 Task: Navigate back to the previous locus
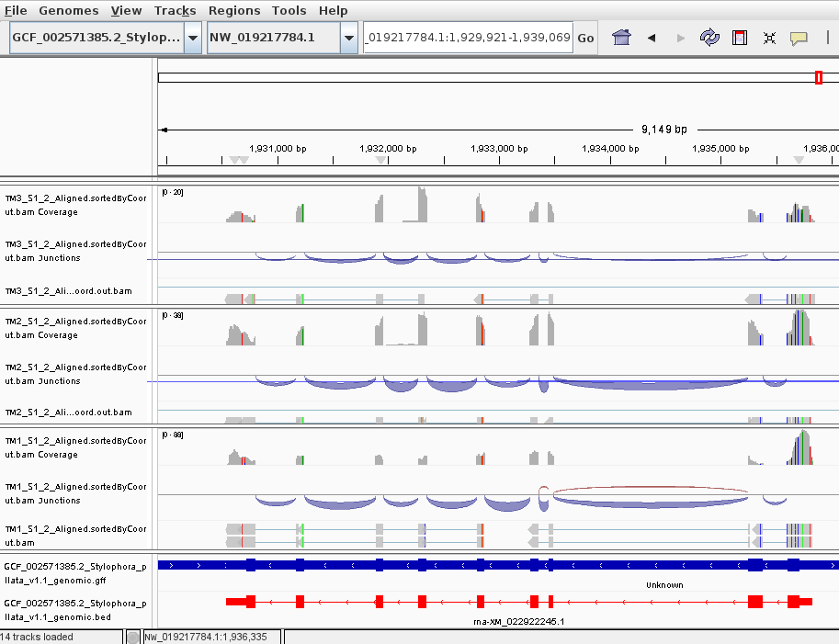pos(652,38)
